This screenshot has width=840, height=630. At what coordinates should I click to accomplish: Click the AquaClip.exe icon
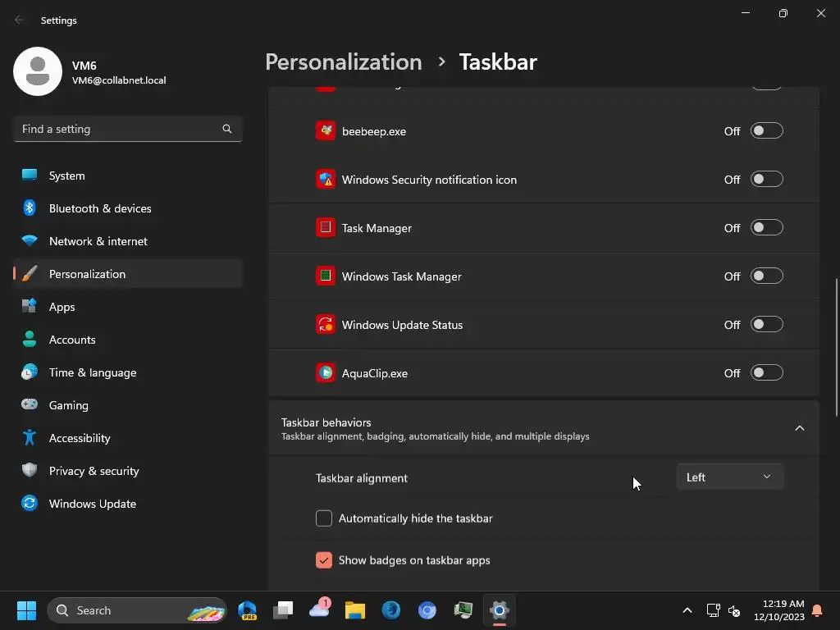click(x=325, y=372)
